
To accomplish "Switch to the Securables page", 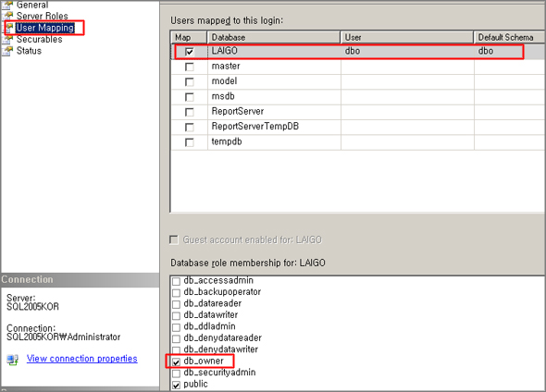I will [x=40, y=40].
